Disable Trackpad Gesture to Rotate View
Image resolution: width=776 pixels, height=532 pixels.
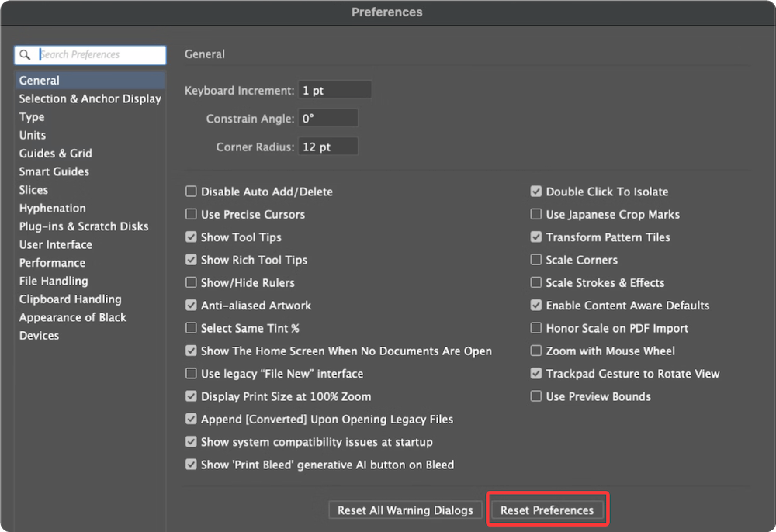point(535,373)
